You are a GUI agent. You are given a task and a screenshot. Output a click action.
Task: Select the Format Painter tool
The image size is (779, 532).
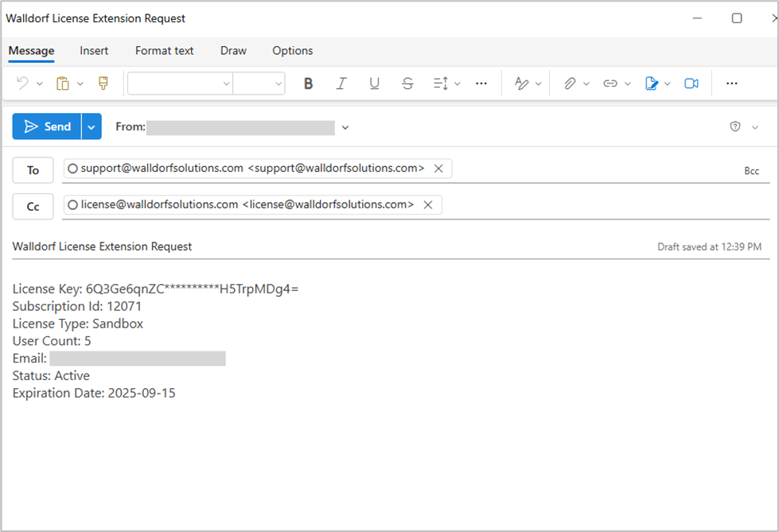[x=103, y=83]
